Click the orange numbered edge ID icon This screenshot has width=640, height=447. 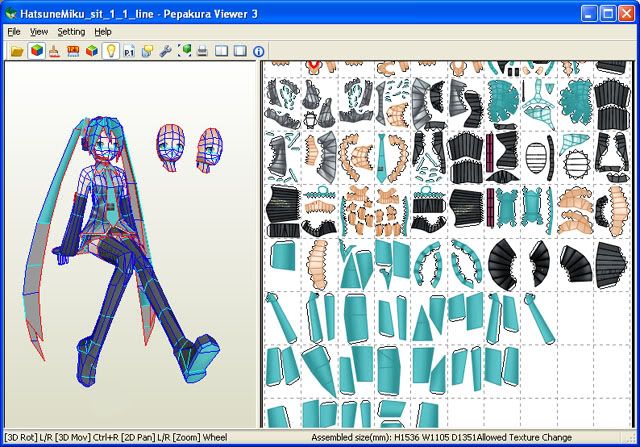73,51
